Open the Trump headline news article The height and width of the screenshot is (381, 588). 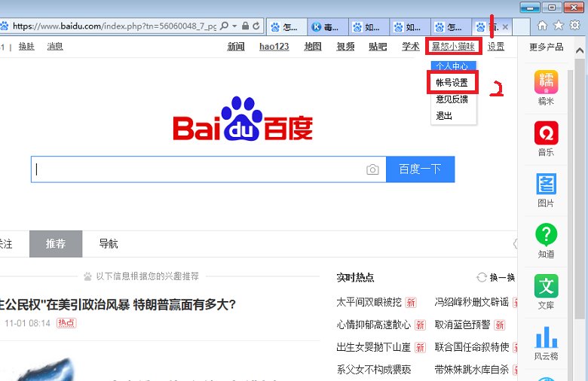[x=118, y=305]
